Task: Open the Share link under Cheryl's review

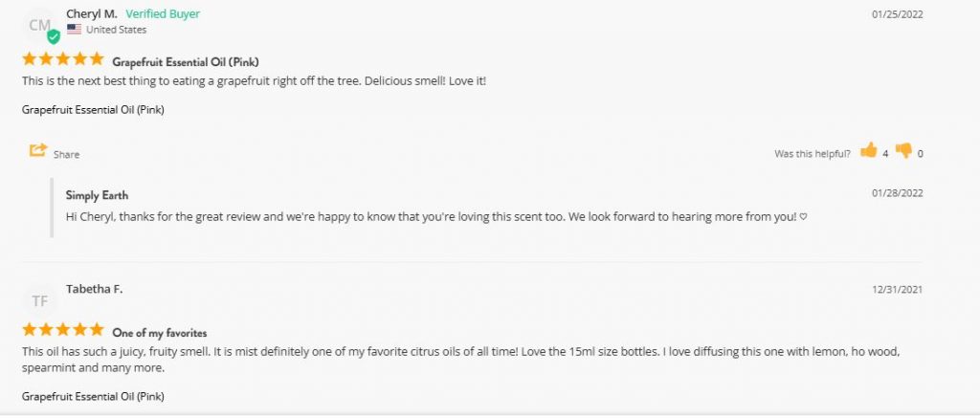Action: 66,155
